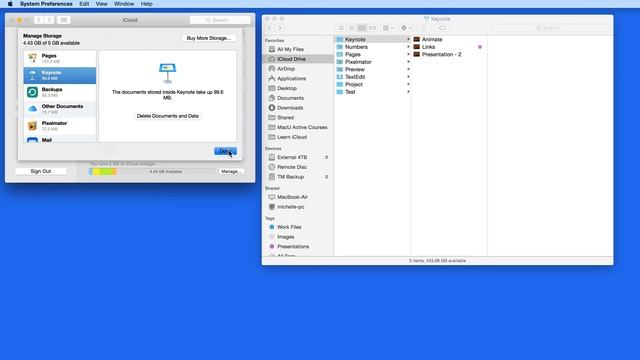Open the Edit menu
This screenshot has width=640, height=360.
(84, 4)
